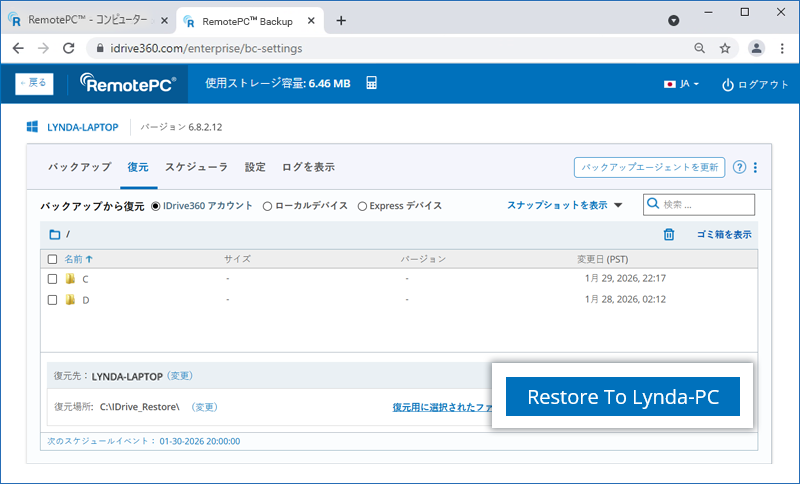Select the 復元 tab
Viewport: 800px width, 484px height.
click(x=138, y=167)
